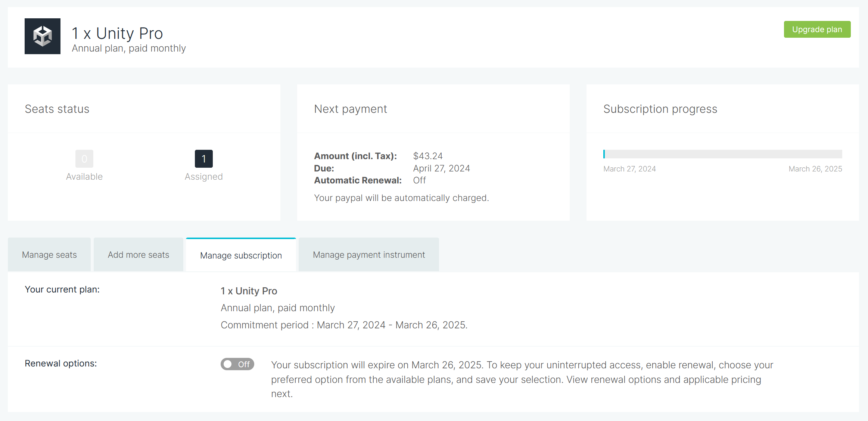Click the Renewal options label
This screenshot has height=421, width=868.
coord(61,363)
